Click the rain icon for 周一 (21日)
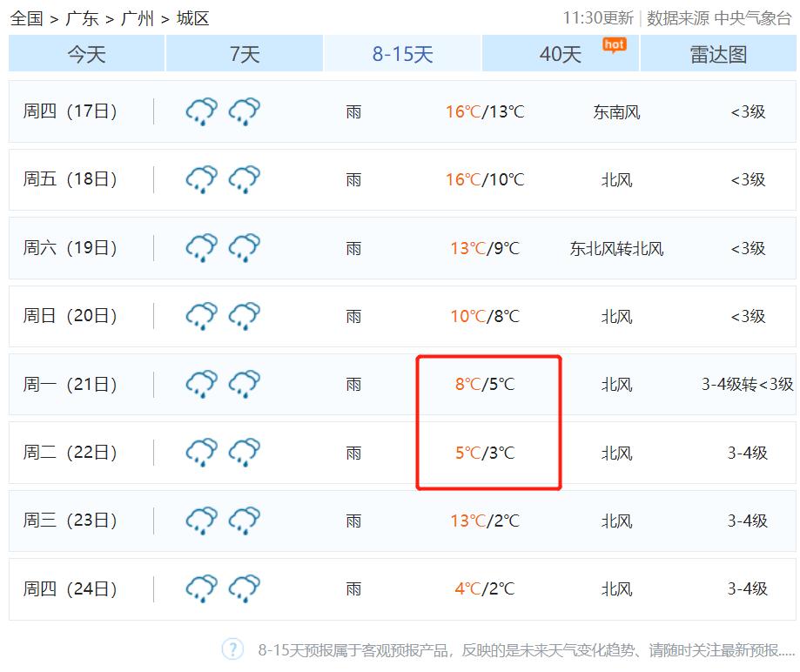The width and height of the screenshot is (800, 672). pos(201,384)
